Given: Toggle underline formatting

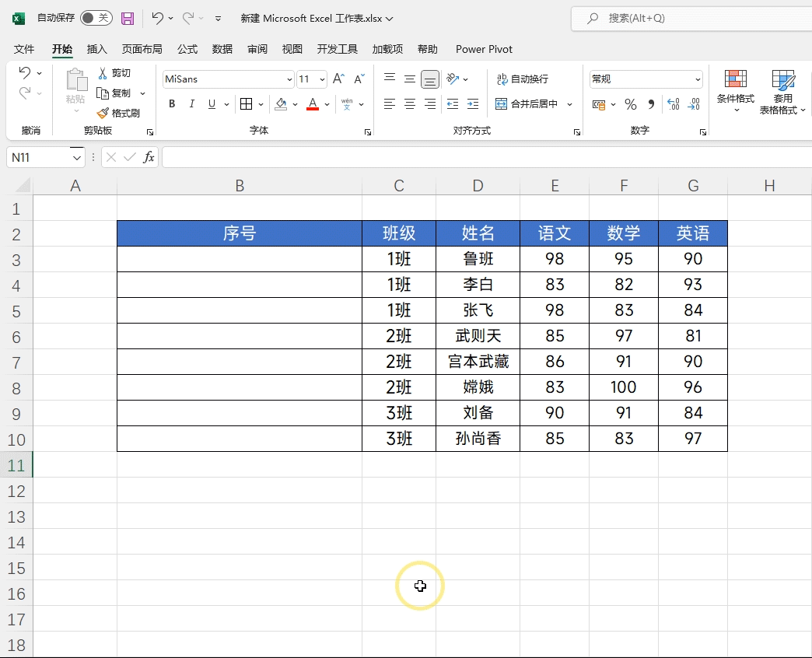Looking at the screenshot, I should tap(212, 104).
